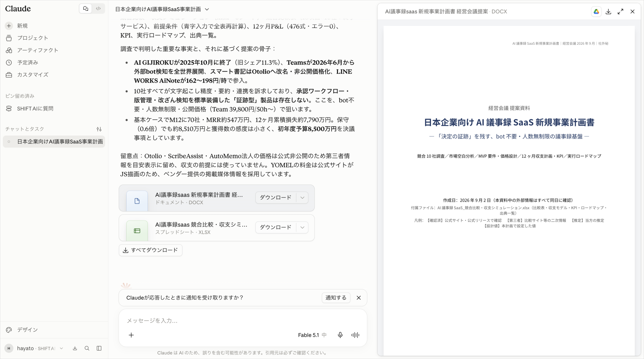Click the download icon in preview header
This screenshot has height=359, width=644.
click(608, 11)
